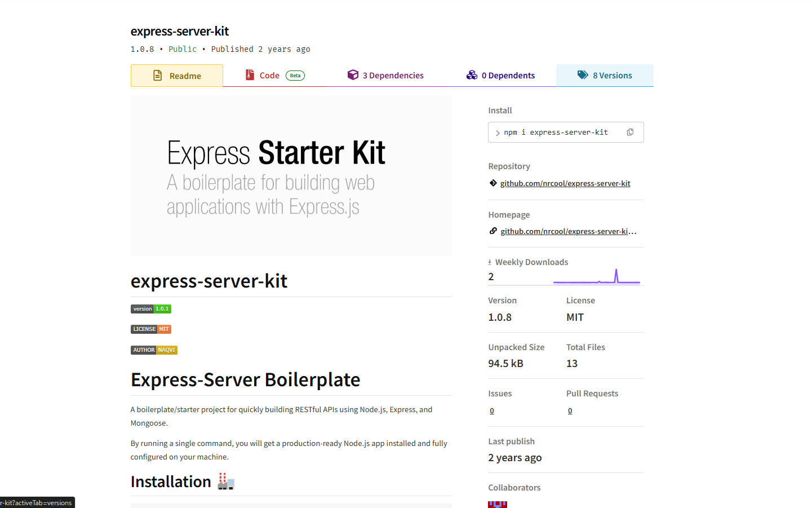Viewport: 812px width, 508px height.
Task: Open the truncated Homepage github link
Action: [569, 232]
